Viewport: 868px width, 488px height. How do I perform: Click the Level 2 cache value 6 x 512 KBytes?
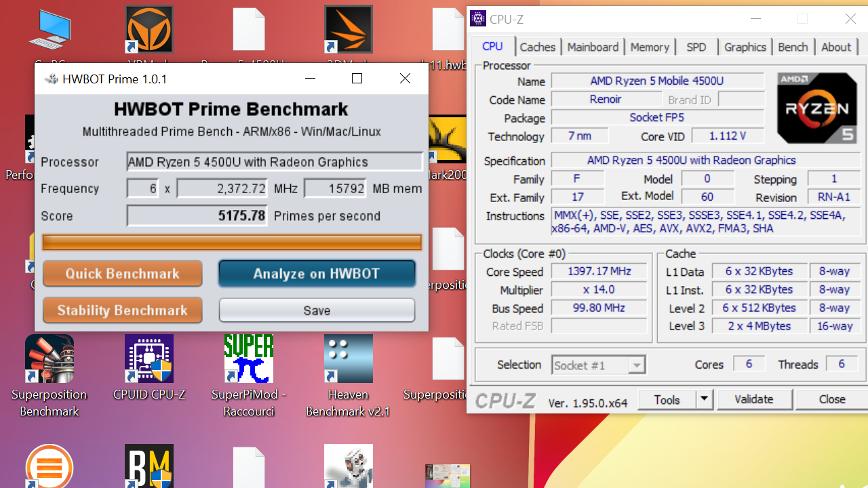pyautogui.click(x=758, y=308)
